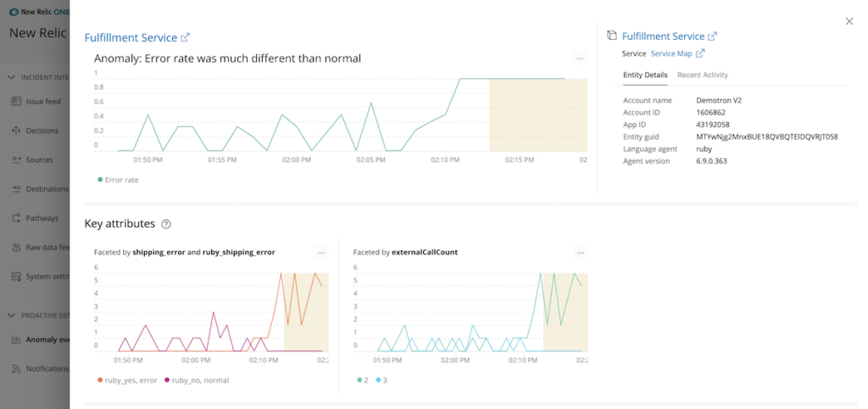Open Destinations in sidebar

point(47,189)
